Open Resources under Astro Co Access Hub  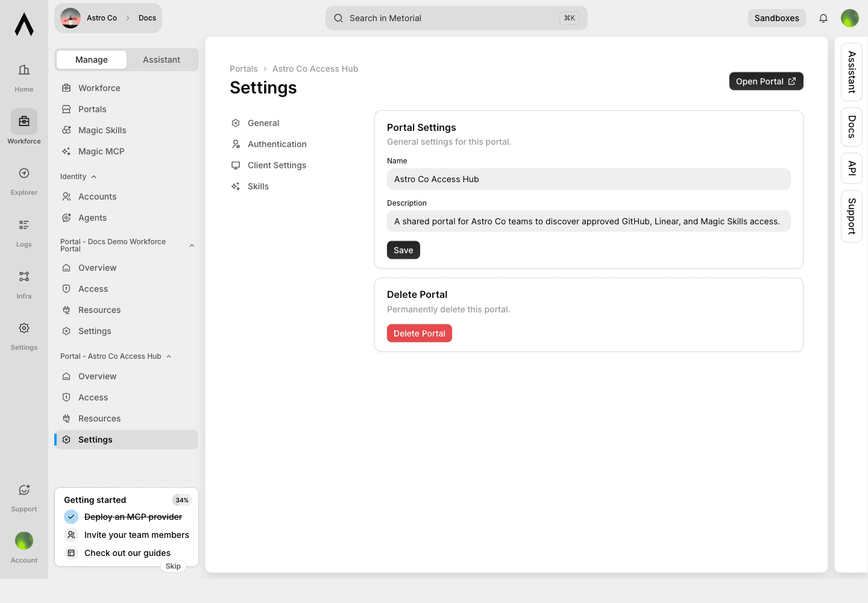(x=126, y=418)
